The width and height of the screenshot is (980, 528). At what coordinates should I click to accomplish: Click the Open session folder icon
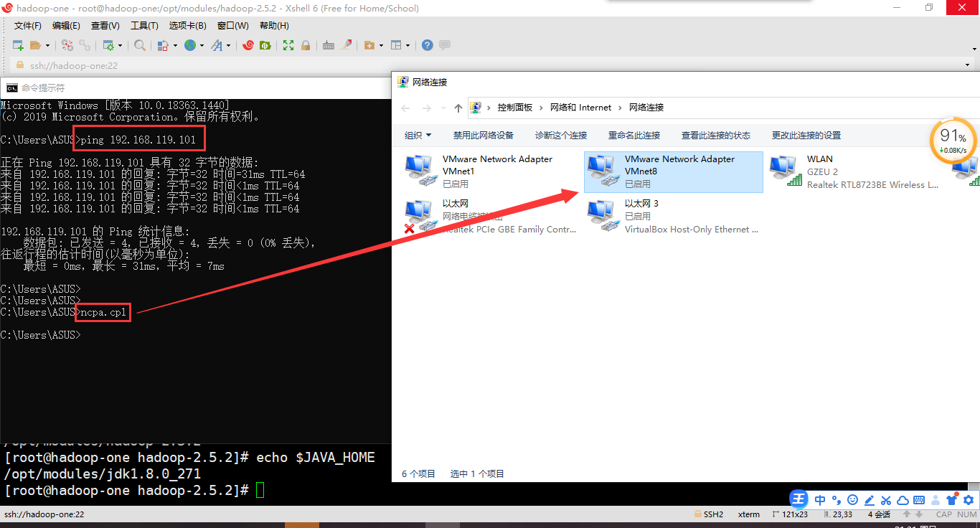coord(35,45)
